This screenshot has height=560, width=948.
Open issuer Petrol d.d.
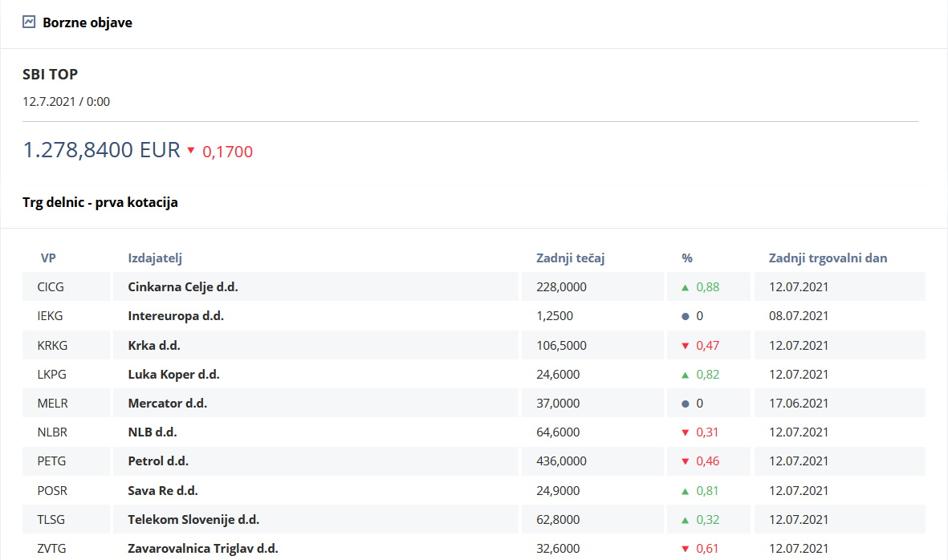pyautogui.click(x=158, y=461)
